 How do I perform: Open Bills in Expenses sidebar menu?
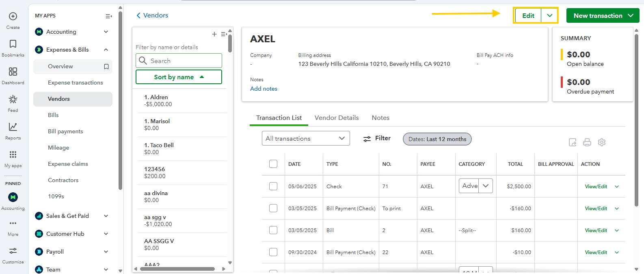click(x=53, y=115)
